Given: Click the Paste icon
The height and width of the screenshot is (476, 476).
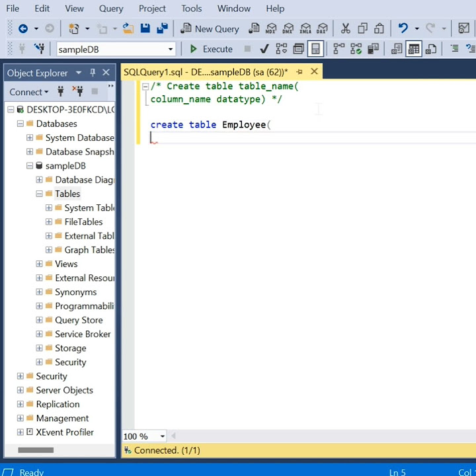Looking at the screenshot, I should click(379, 28).
